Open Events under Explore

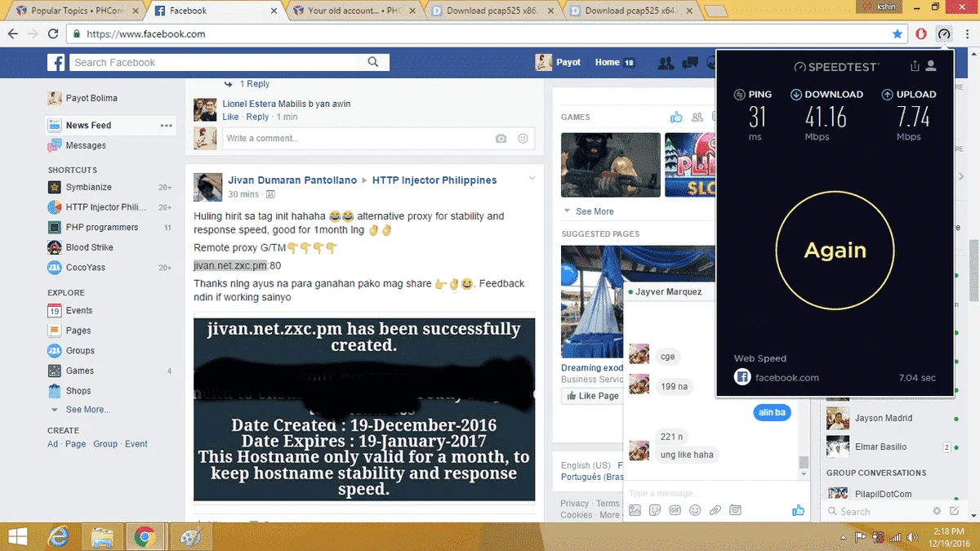pyautogui.click(x=78, y=311)
